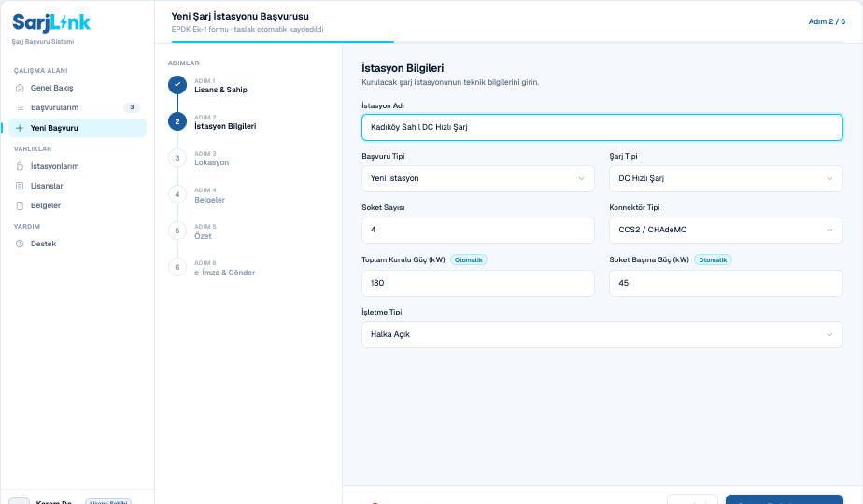
Task: Click step 5 circle for Özet
Action: point(177,231)
